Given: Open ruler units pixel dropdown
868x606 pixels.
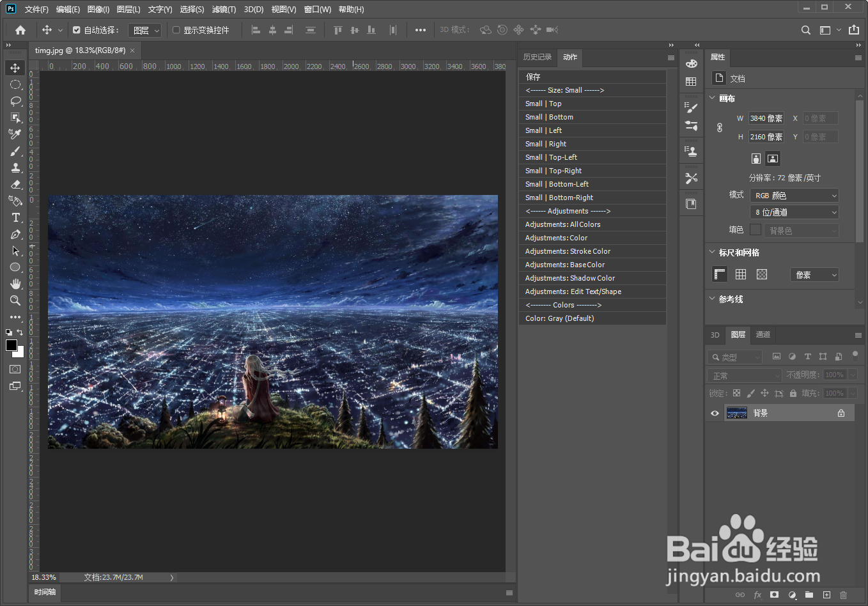Looking at the screenshot, I should point(814,275).
